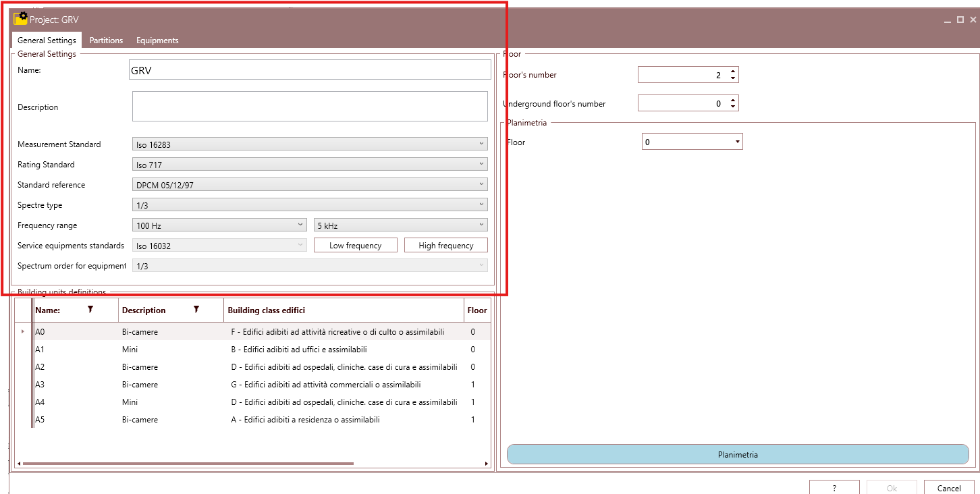Decrease the Floor's number value
The width and height of the screenshot is (980, 494).
pos(733,78)
